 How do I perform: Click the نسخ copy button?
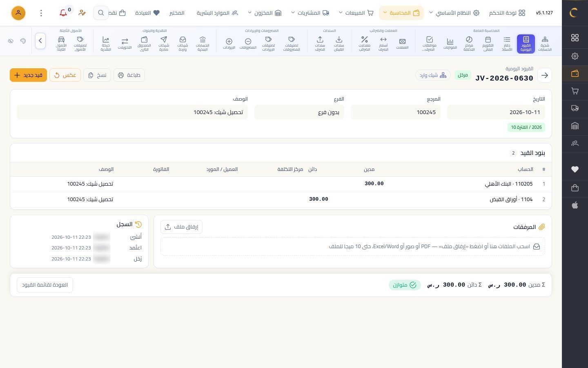pos(97,75)
